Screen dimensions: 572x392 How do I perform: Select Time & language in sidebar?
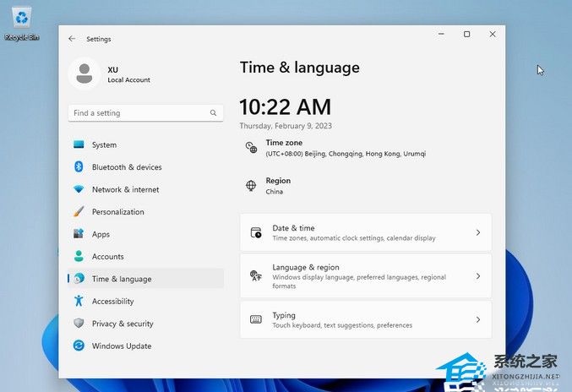click(122, 279)
